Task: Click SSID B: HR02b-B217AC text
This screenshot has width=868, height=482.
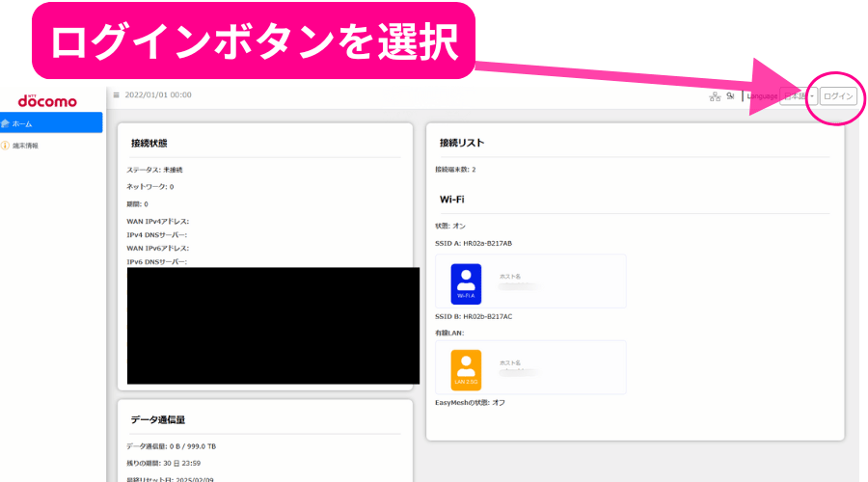Action: pos(474,317)
